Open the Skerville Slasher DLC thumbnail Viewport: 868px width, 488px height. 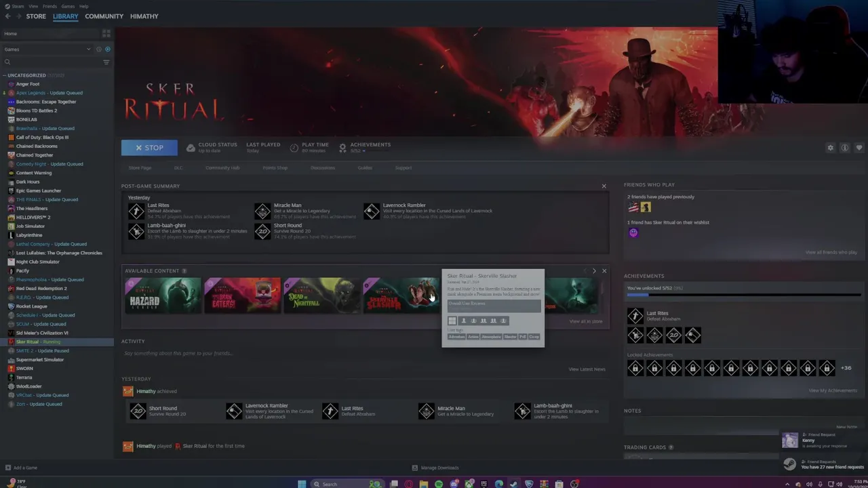tap(401, 295)
